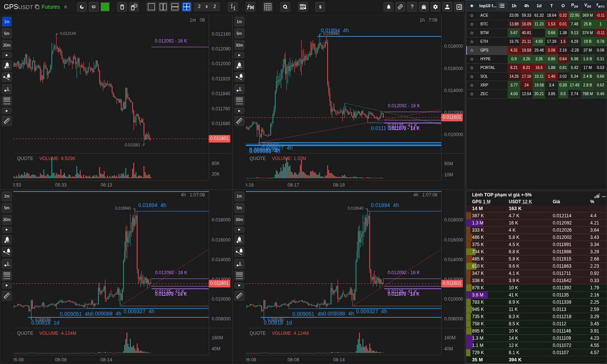607x364 pixels.
Task: Click the bug report icon
Action: [x=424, y=7]
